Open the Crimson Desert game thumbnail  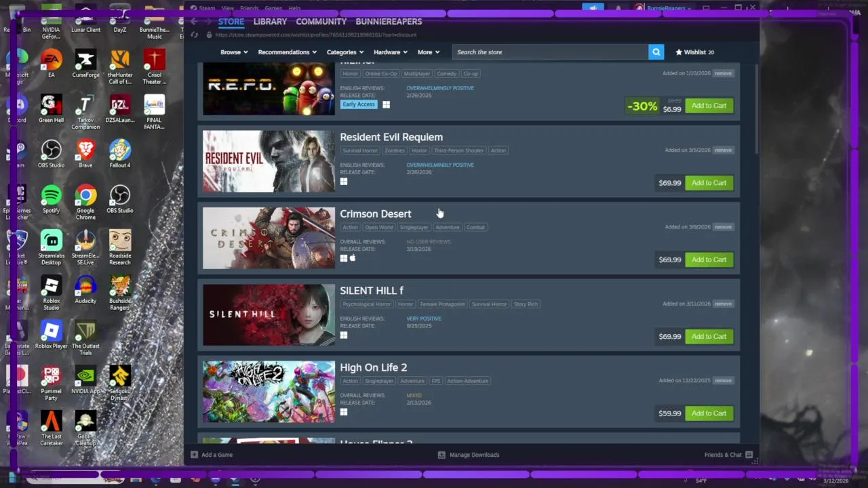tap(269, 238)
